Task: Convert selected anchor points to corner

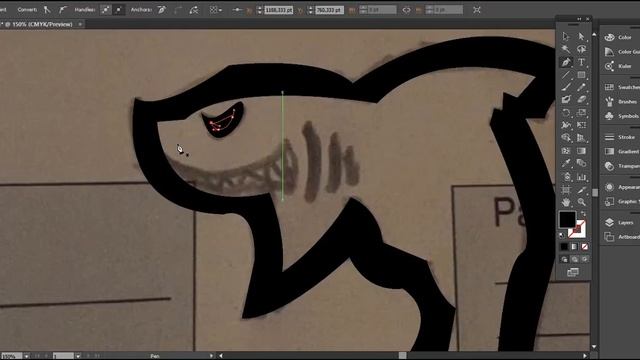Action: (47, 10)
